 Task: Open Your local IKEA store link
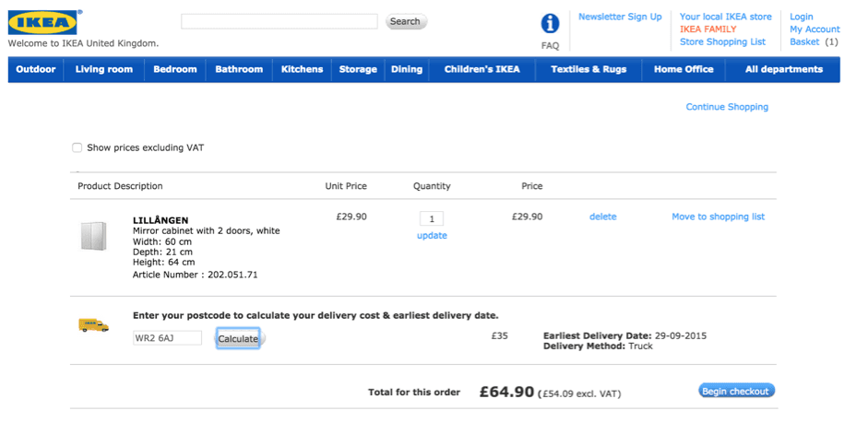coord(725,17)
